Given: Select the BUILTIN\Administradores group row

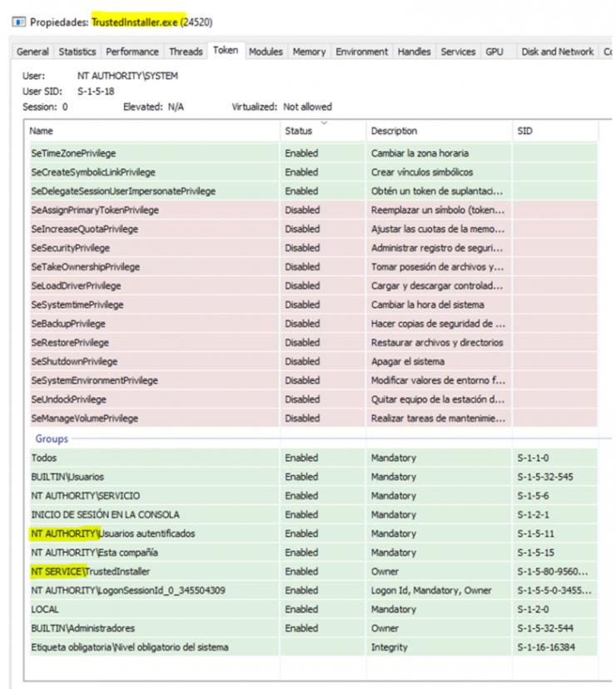Looking at the screenshot, I should [314, 628].
